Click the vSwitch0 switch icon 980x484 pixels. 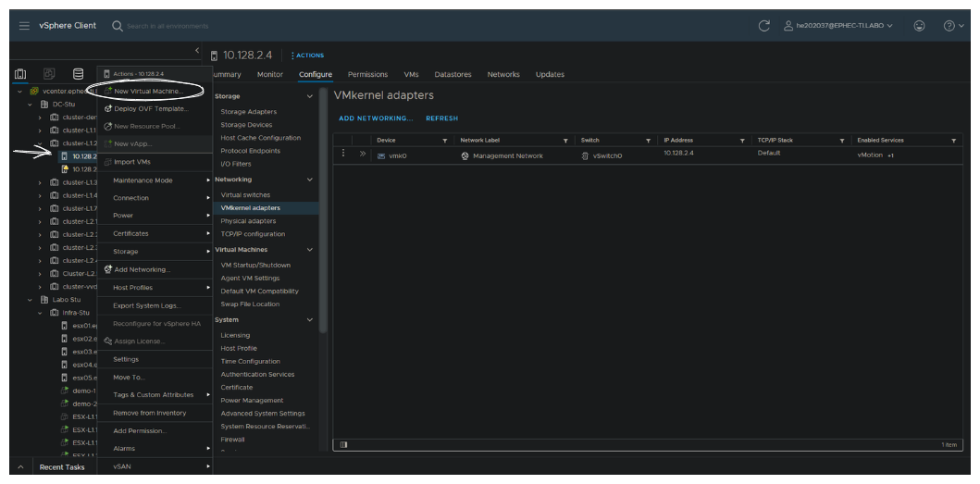(x=585, y=155)
